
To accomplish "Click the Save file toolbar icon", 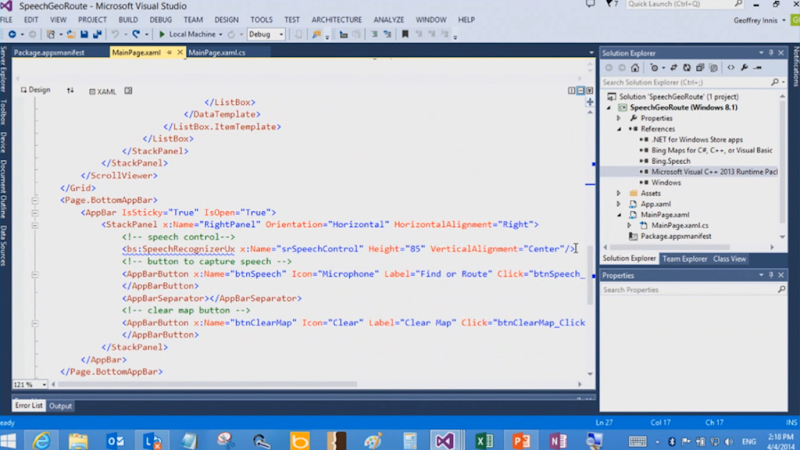I will [x=84, y=34].
